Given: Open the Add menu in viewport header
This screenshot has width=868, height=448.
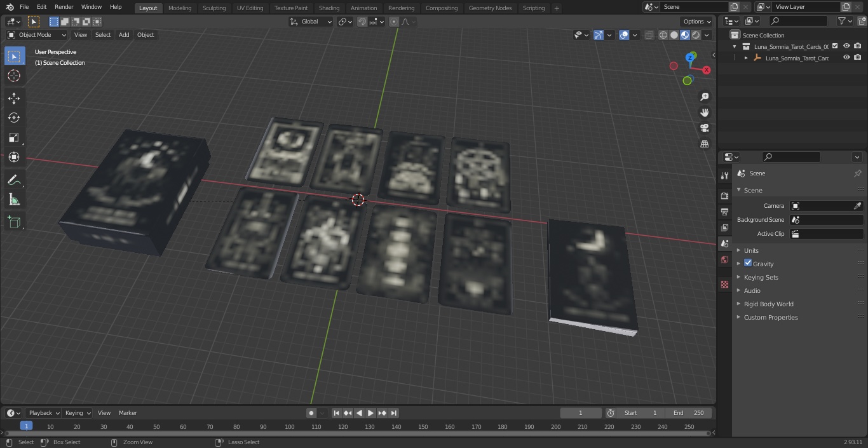Looking at the screenshot, I should 124,35.
